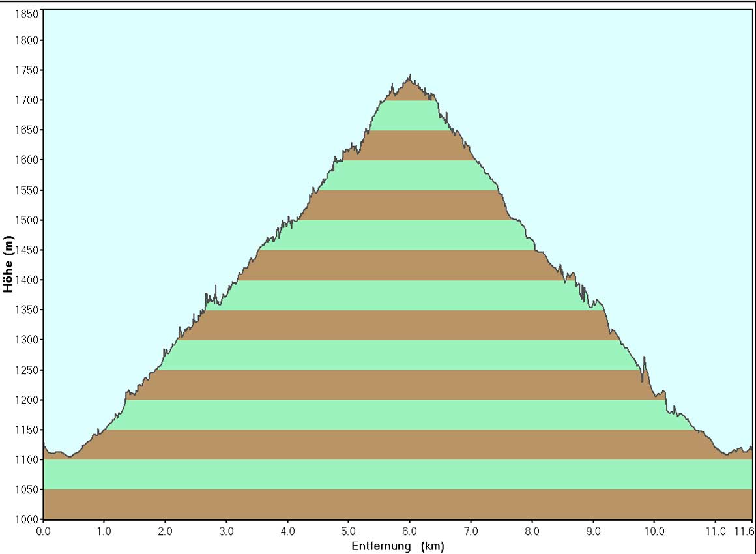Image resolution: width=756 pixels, height=554 pixels.
Task: Click the 11.6 end distance label
Action: [744, 531]
